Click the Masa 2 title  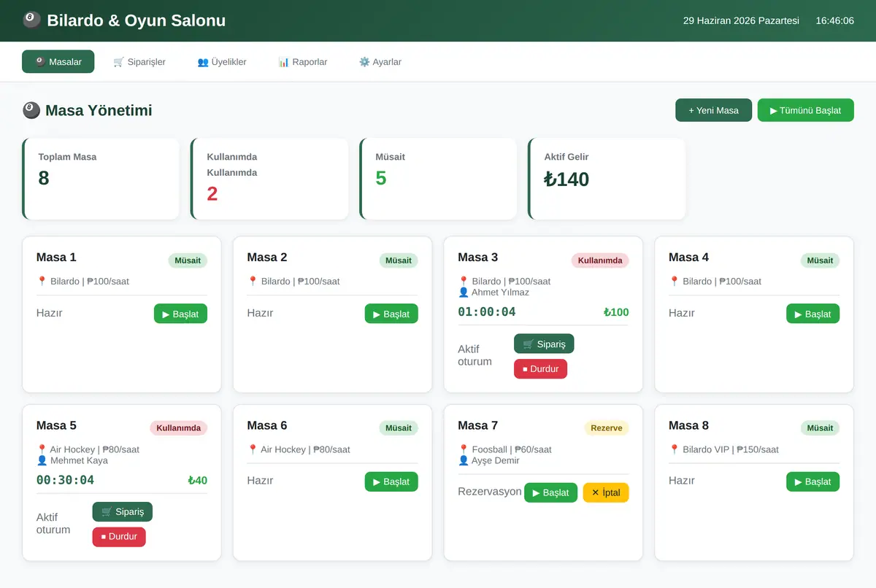pos(267,257)
